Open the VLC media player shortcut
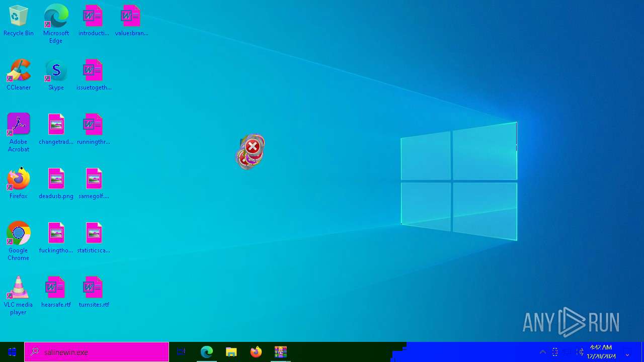 point(19,296)
